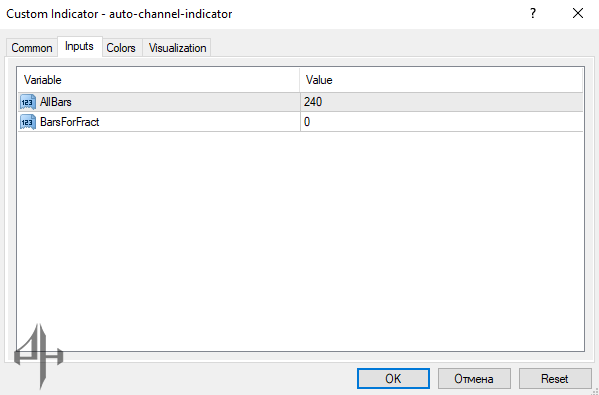Screen dimensions: 599x395
Task: Switch to the Common tab
Action: click(32, 48)
